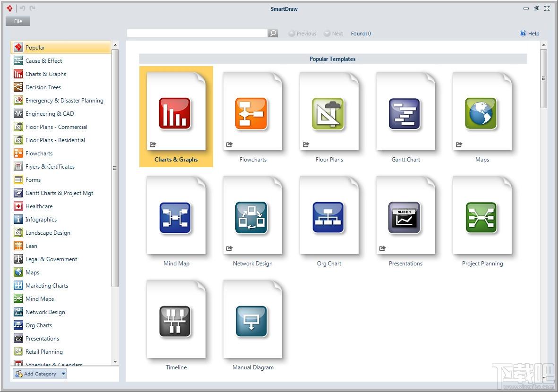Select the Lean category
This screenshot has width=558, height=392.
(61, 246)
